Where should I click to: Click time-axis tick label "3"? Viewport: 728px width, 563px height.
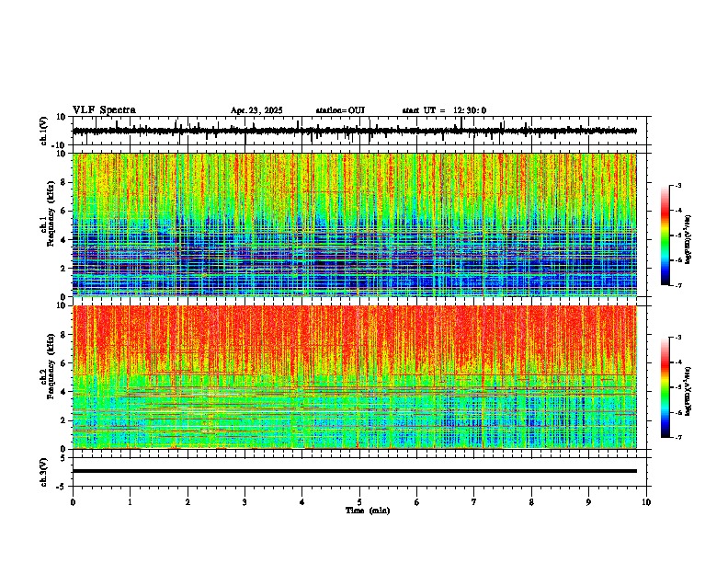(x=245, y=502)
